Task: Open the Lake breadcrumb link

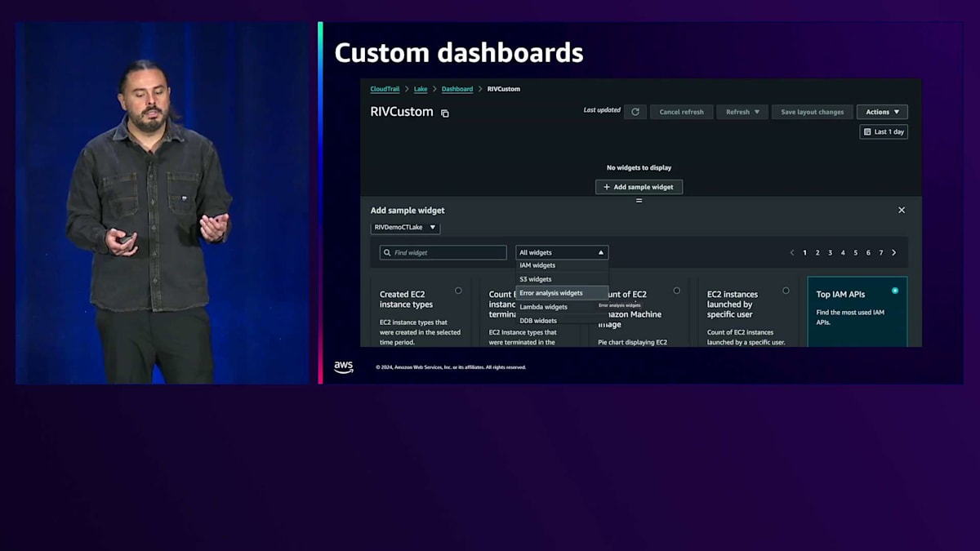Action: click(x=421, y=89)
